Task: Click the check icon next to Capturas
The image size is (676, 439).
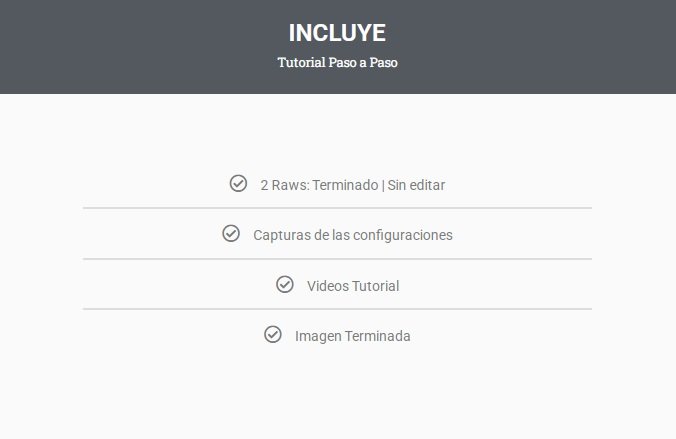Action: point(231,233)
